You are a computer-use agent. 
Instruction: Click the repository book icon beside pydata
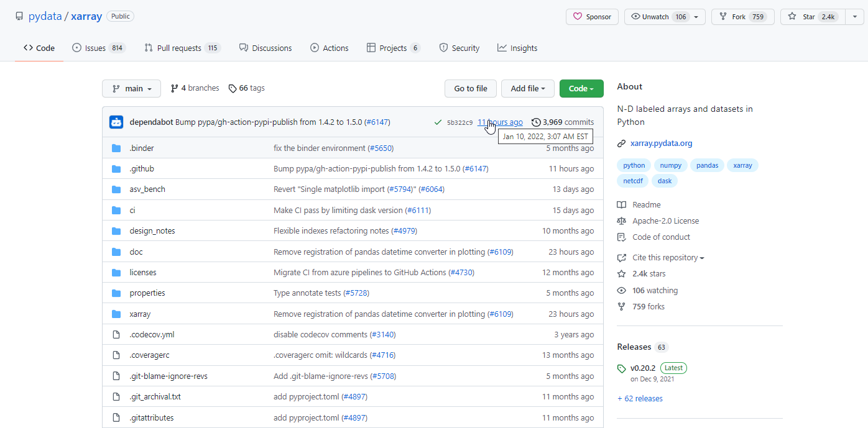tap(19, 16)
